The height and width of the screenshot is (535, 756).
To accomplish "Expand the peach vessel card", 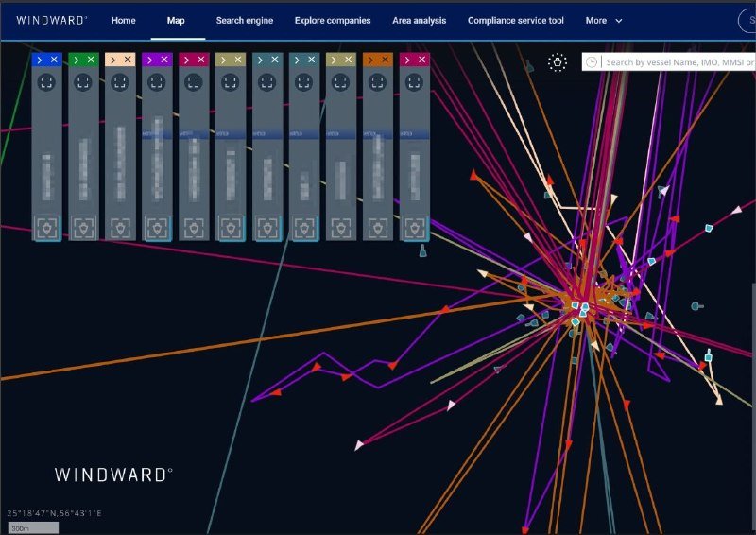I will tap(112, 60).
